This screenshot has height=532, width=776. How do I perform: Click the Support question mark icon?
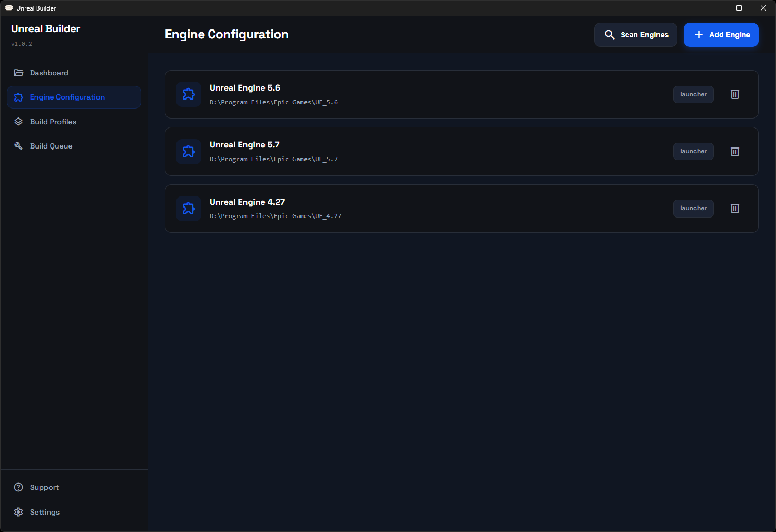coord(18,487)
